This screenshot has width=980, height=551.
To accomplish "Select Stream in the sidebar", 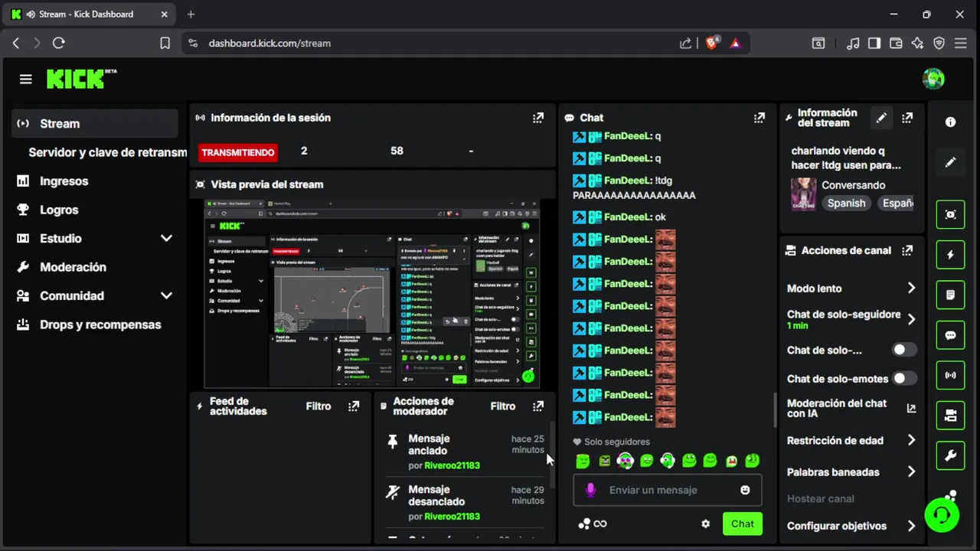I will click(96, 124).
